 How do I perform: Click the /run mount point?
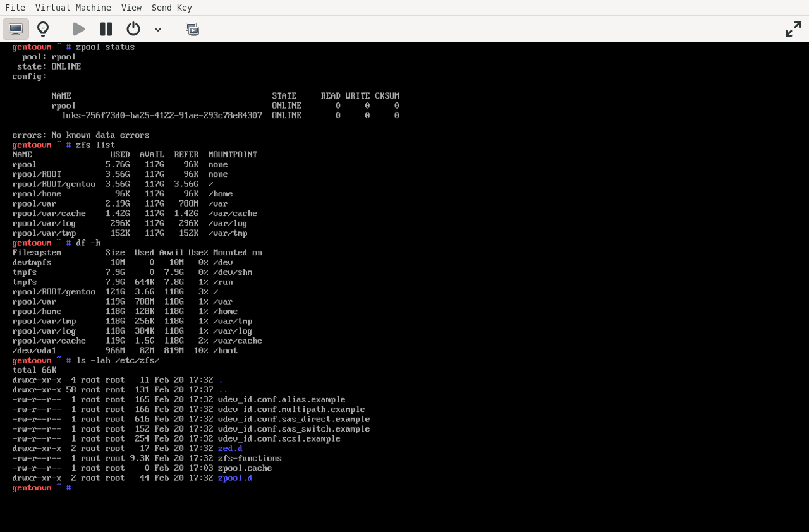click(223, 282)
